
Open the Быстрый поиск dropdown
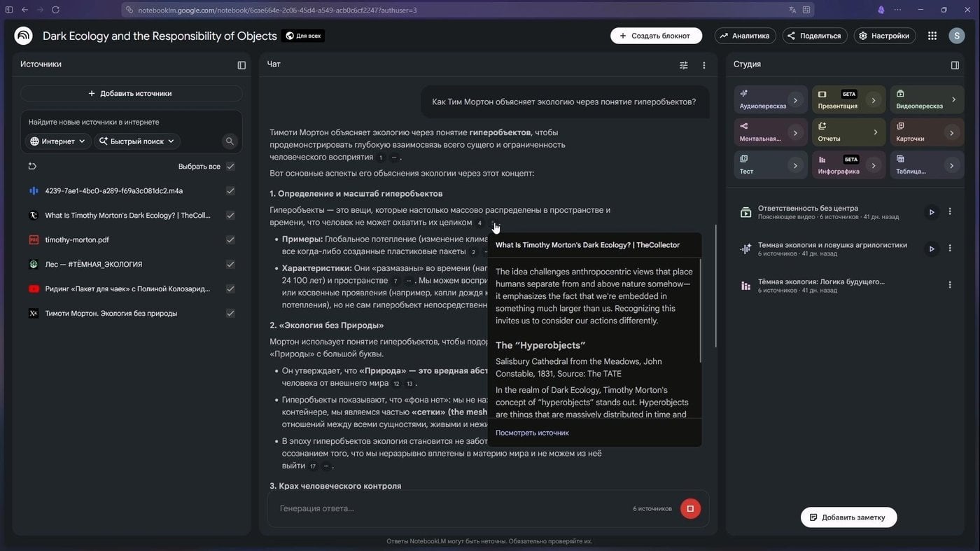(137, 141)
